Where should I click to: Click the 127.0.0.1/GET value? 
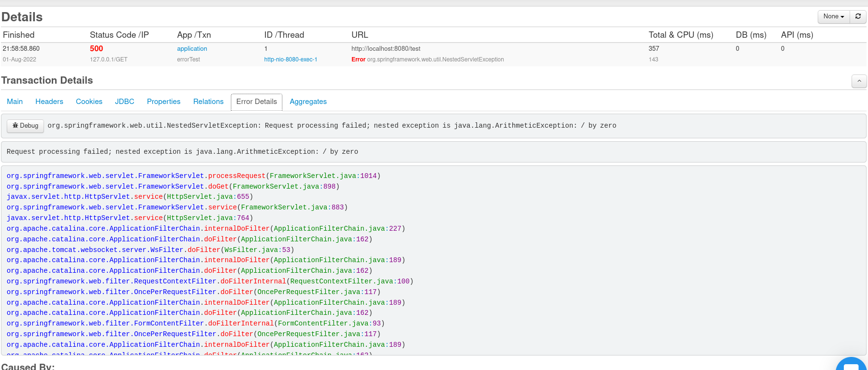tap(109, 59)
